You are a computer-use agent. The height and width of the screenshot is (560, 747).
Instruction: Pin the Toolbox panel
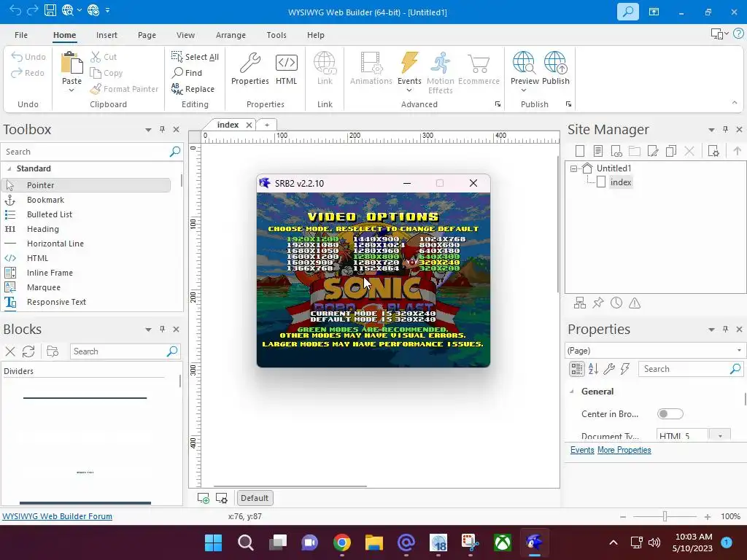tap(162, 129)
